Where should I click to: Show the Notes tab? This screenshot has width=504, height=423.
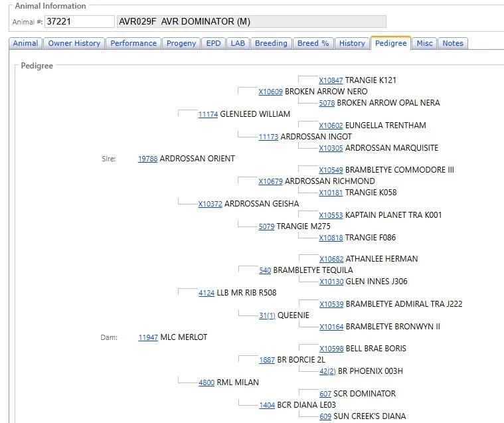tap(453, 43)
